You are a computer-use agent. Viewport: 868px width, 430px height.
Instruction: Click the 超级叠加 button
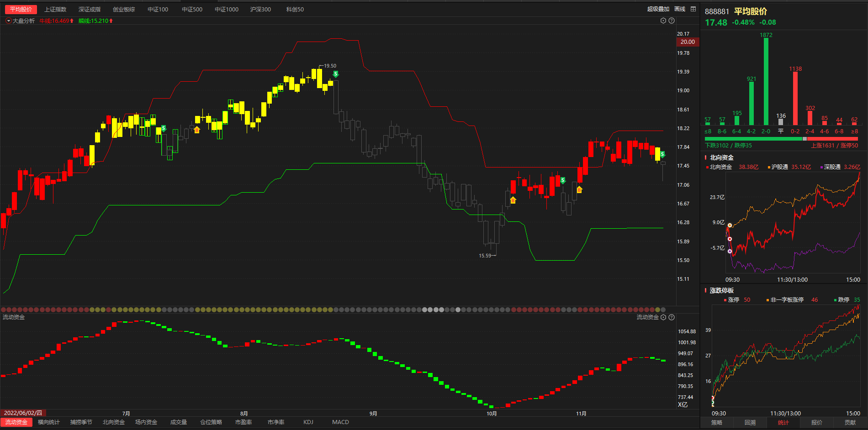pos(658,9)
